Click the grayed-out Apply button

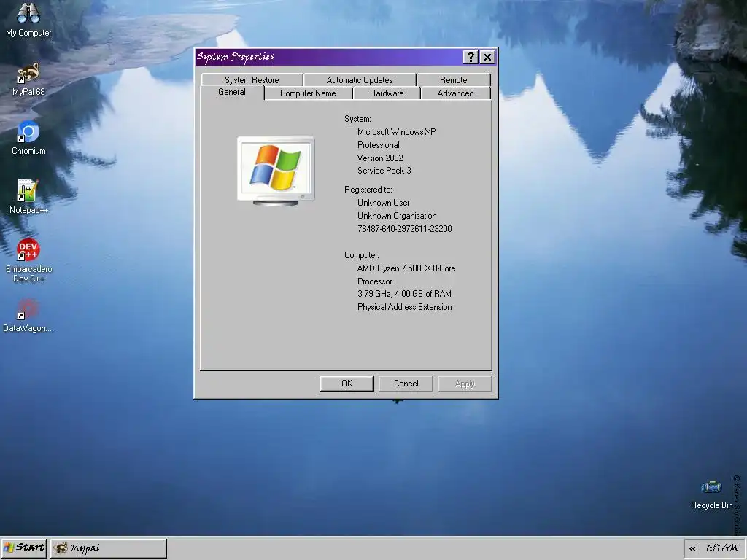[x=465, y=384]
